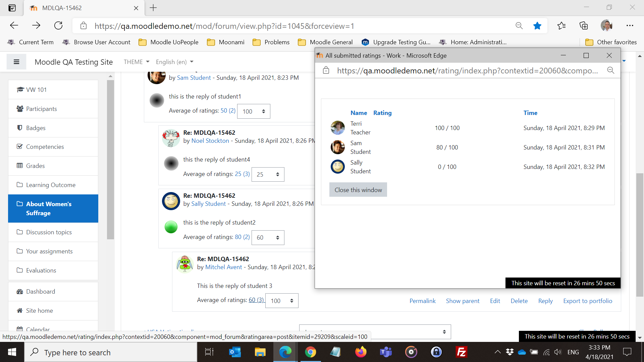
Task: Close the MDLQA-15462 tab
Action: pyautogui.click(x=136, y=8)
